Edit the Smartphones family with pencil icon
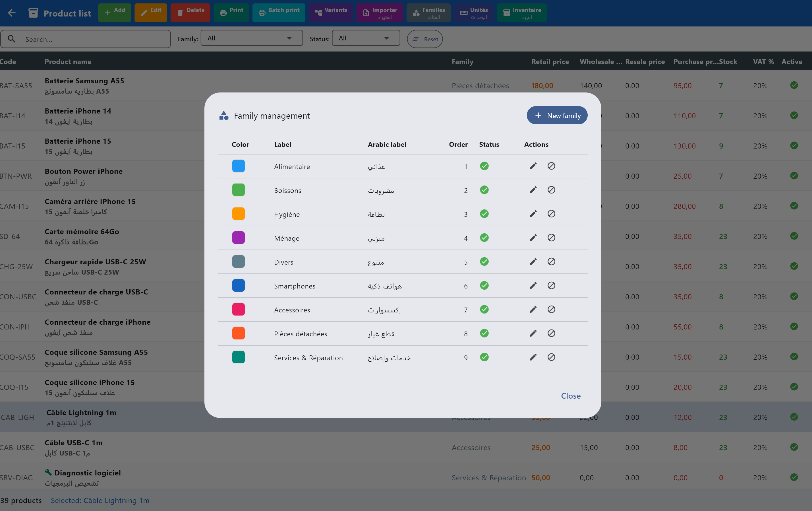The image size is (812, 511). tap(533, 286)
